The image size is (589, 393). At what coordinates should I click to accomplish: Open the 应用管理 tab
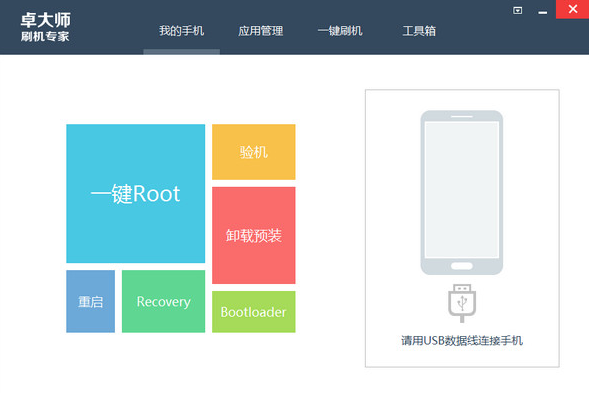pos(261,31)
